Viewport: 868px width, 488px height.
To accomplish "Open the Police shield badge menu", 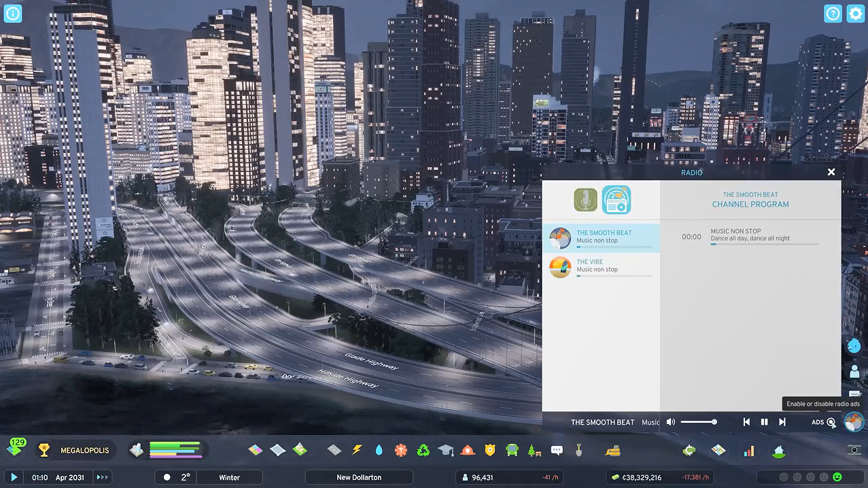I will pos(489,450).
